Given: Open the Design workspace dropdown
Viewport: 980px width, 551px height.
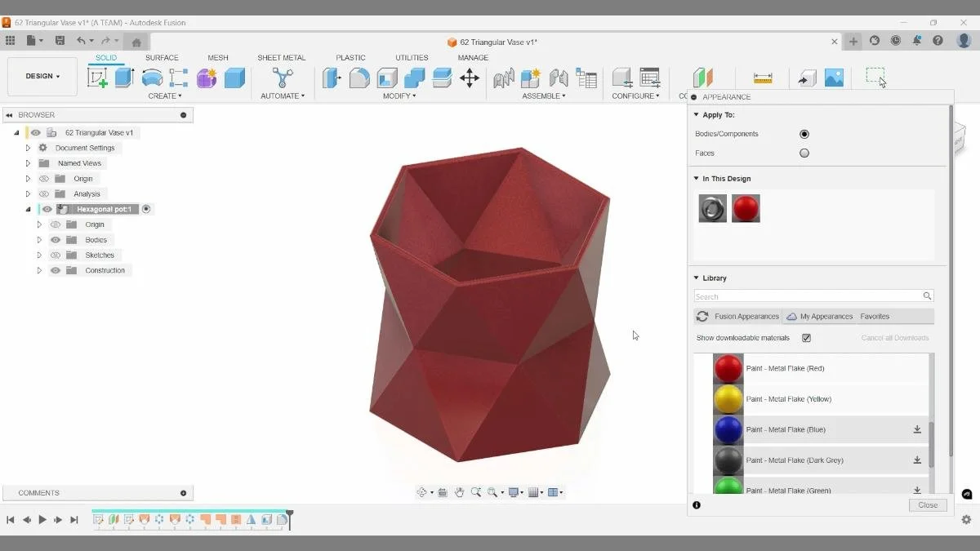Looking at the screenshot, I should tap(42, 76).
